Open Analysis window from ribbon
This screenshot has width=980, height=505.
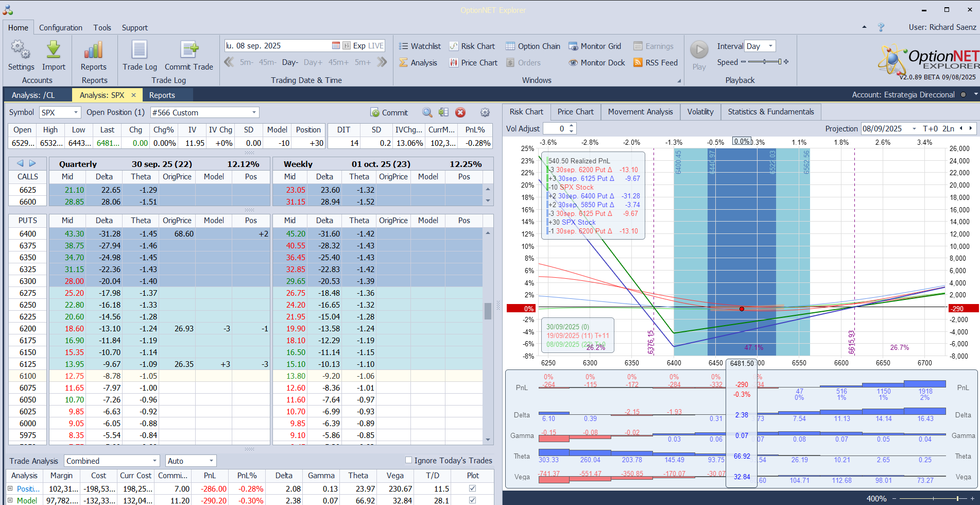point(418,63)
